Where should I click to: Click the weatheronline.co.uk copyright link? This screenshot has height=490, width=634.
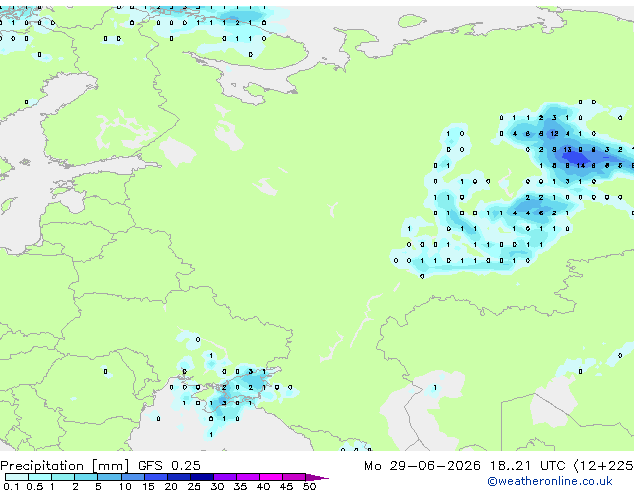(550, 481)
